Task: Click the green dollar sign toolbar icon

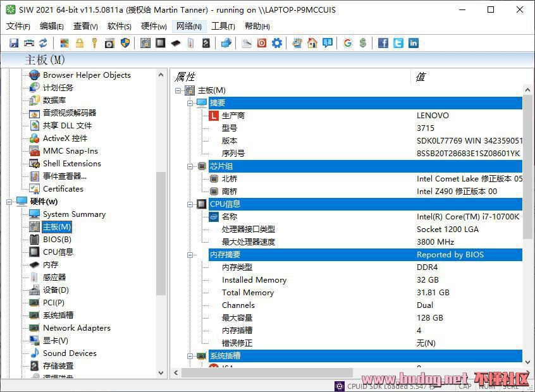Action: pyautogui.click(x=363, y=43)
